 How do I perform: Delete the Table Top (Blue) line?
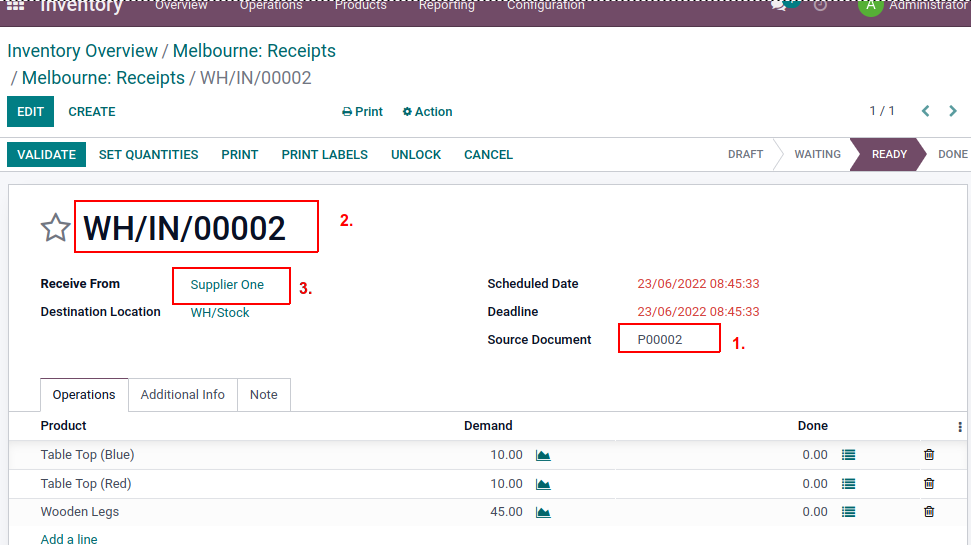[929, 455]
